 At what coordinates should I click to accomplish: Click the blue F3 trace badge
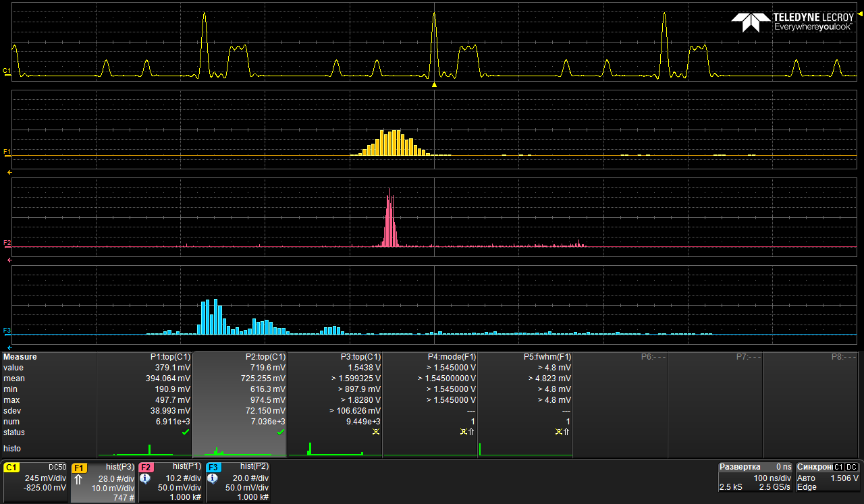(214, 467)
